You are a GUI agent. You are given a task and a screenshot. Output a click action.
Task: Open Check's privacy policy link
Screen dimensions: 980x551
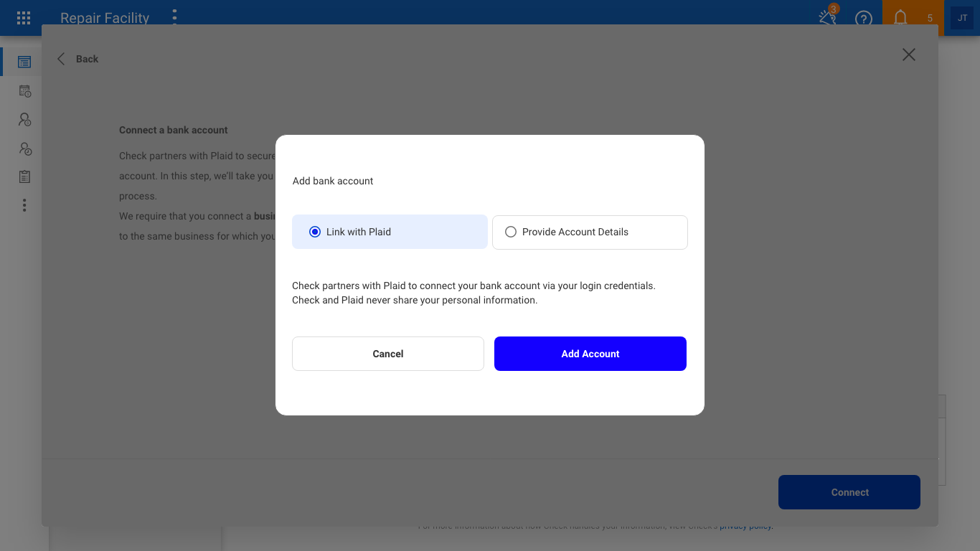(x=745, y=526)
